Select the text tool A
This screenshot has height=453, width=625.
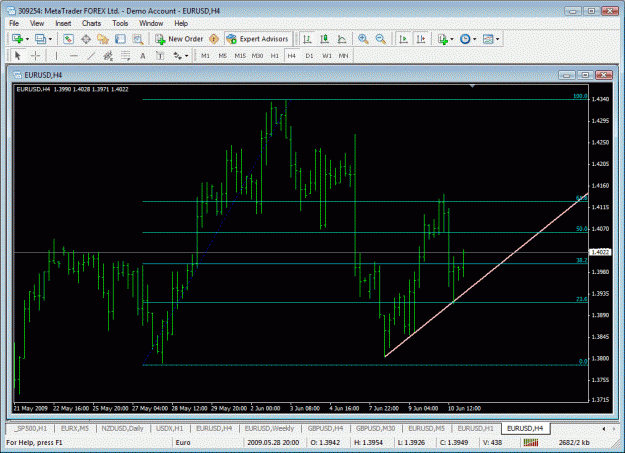(x=143, y=56)
